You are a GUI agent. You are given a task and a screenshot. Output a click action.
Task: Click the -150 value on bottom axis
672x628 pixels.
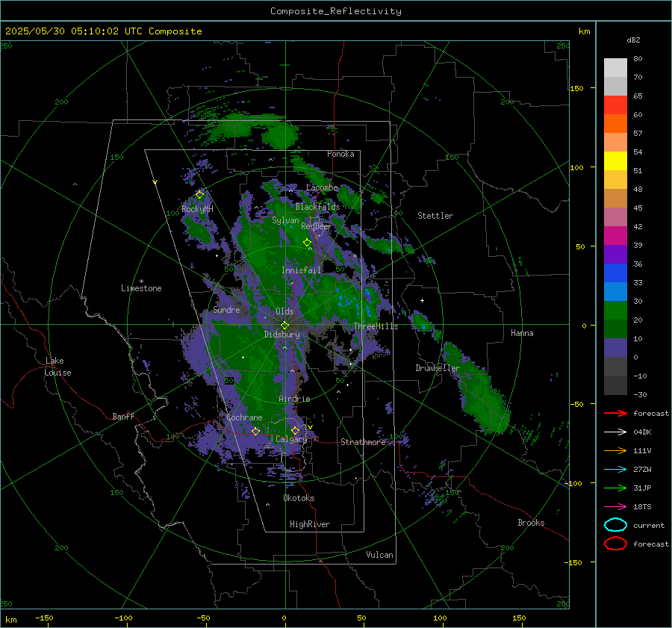(x=44, y=618)
